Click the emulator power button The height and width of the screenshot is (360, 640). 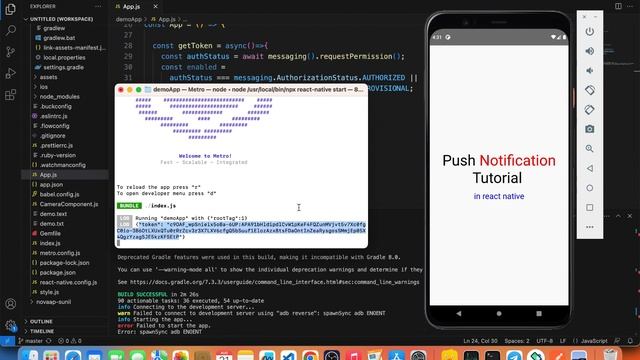tap(589, 31)
